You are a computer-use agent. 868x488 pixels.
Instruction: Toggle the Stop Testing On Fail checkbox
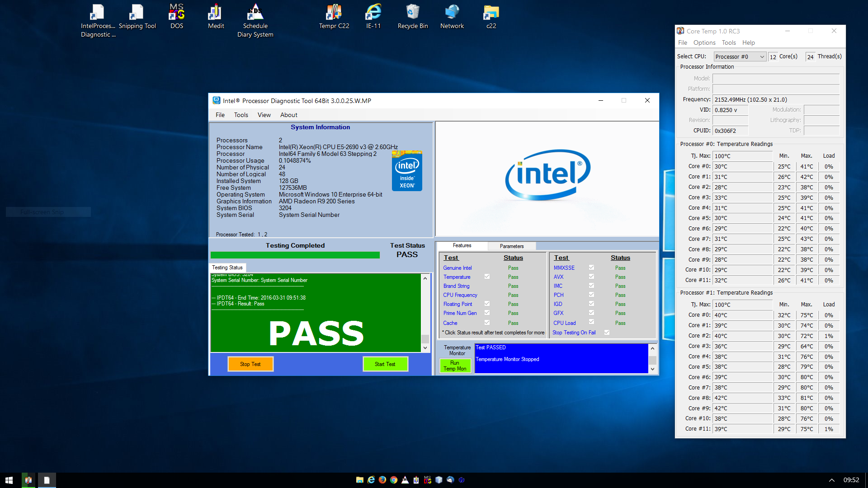pos(607,333)
